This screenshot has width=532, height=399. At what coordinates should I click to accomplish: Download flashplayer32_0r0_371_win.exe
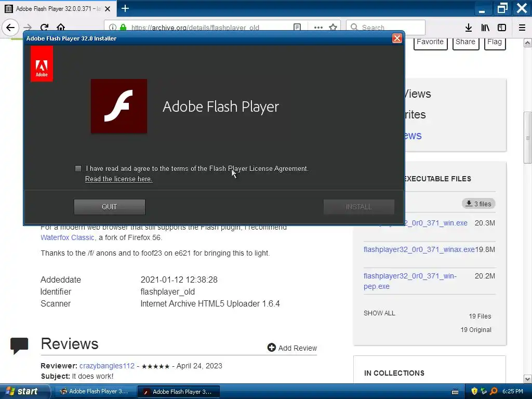(x=436, y=223)
